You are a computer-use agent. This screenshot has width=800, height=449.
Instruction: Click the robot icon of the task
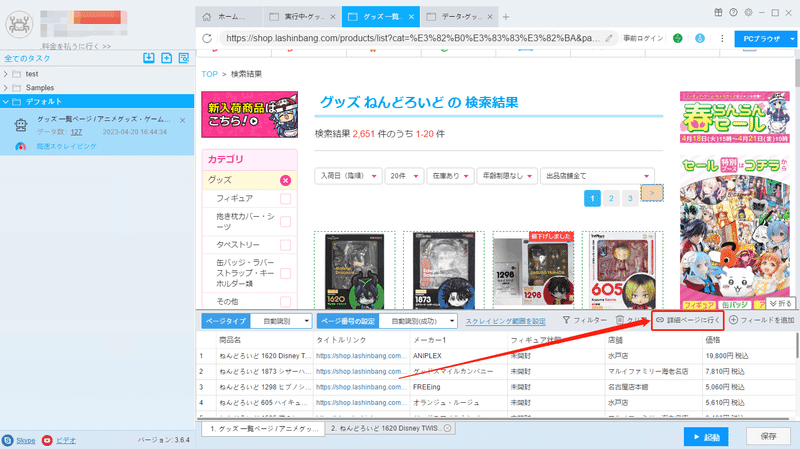21,125
